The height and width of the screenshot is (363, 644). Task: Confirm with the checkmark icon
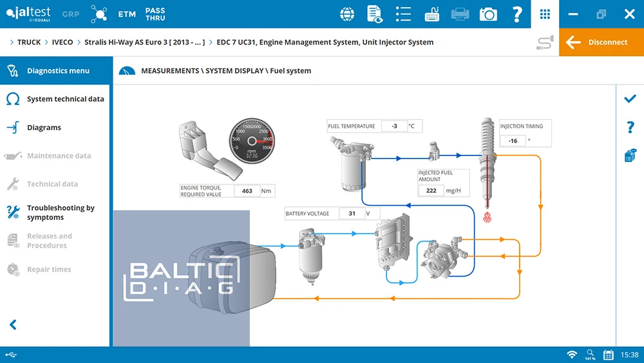tap(630, 99)
